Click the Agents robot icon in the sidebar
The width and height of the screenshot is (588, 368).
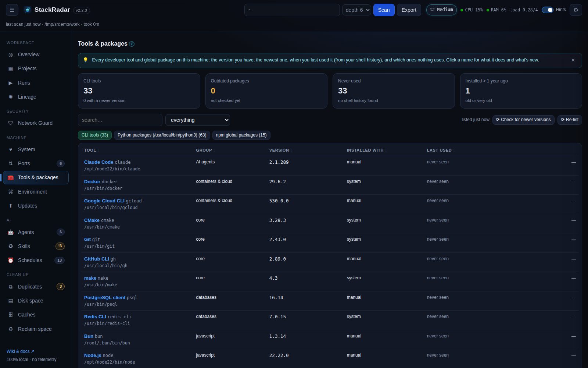tap(11, 232)
